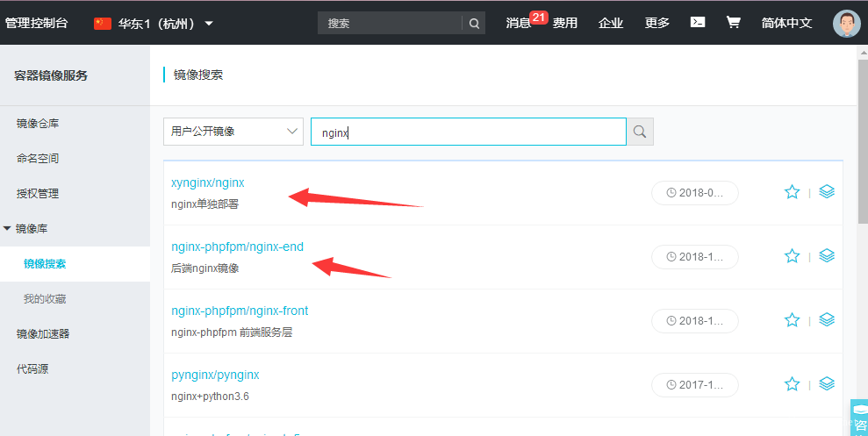Star the nginx-phpfpm/nginx-front image
This screenshot has height=436, width=868.
793,320
